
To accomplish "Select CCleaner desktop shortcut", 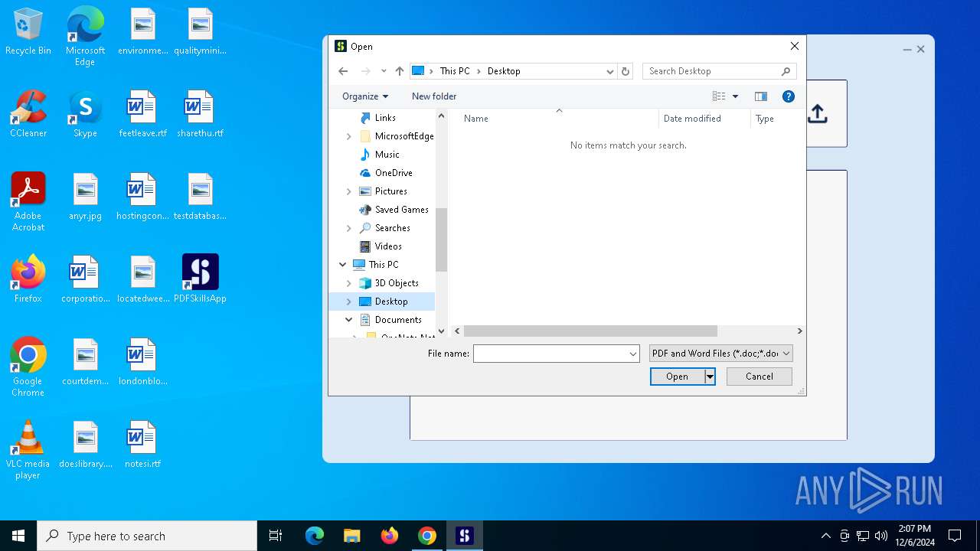I will [28, 115].
